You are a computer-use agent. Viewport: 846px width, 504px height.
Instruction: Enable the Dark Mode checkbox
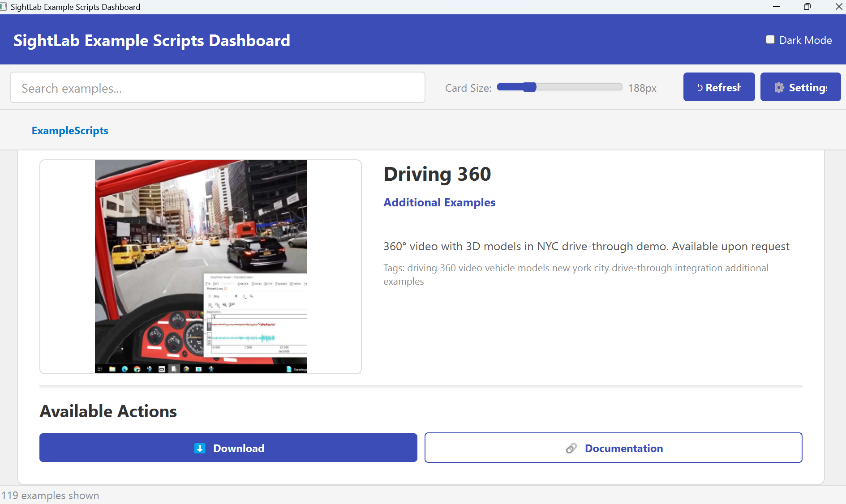click(770, 40)
